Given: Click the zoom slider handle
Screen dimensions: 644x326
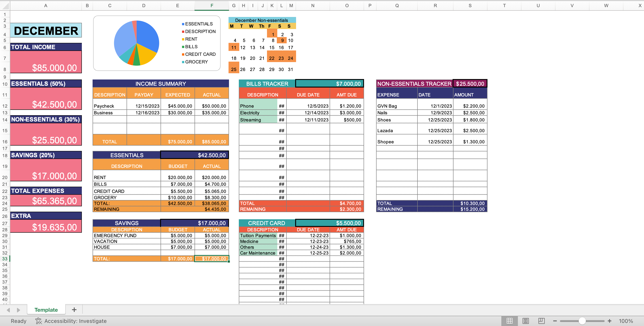Looking at the screenshot, I should coord(583,321).
